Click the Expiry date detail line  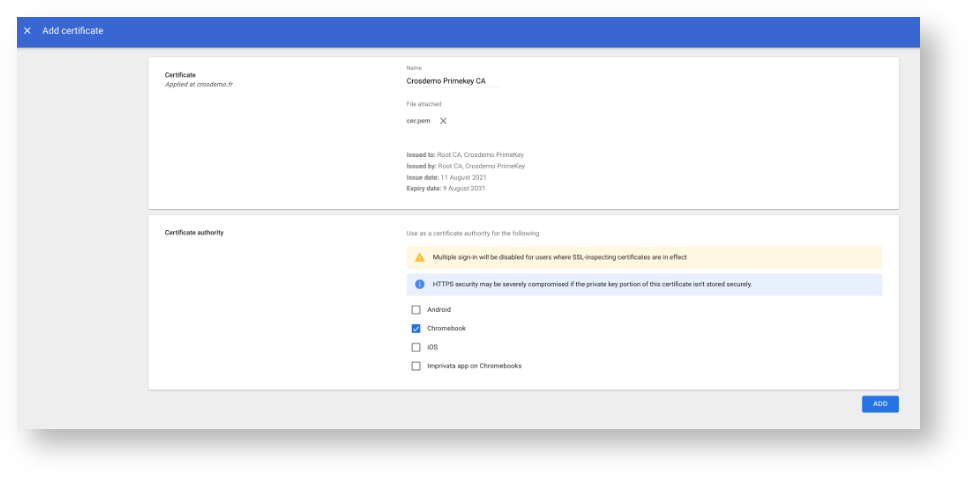[x=446, y=188]
